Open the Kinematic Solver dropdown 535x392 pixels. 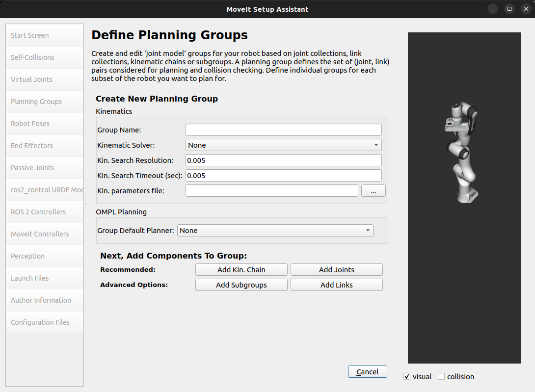pos(283,145)
